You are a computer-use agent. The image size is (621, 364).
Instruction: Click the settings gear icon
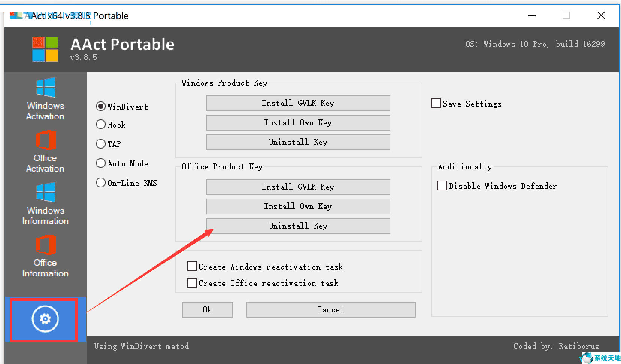[x=45, y=319]
